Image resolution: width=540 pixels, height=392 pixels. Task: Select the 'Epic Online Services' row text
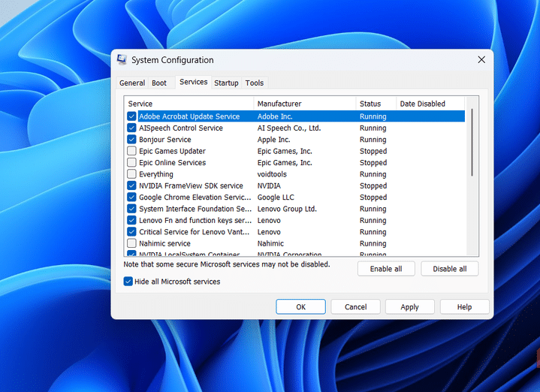point(172,163)
